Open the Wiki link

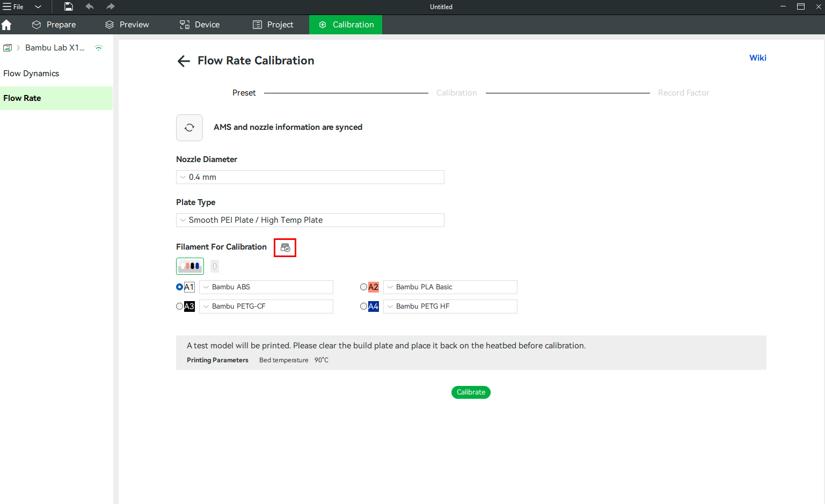pyautogui.click(x=758, y=58)
